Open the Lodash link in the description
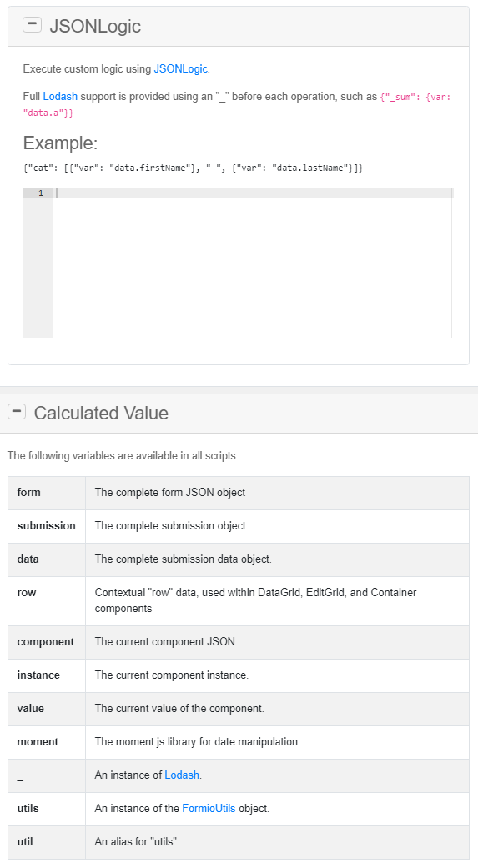The width and height of the screenshot is (478, 868). [60, 97]
